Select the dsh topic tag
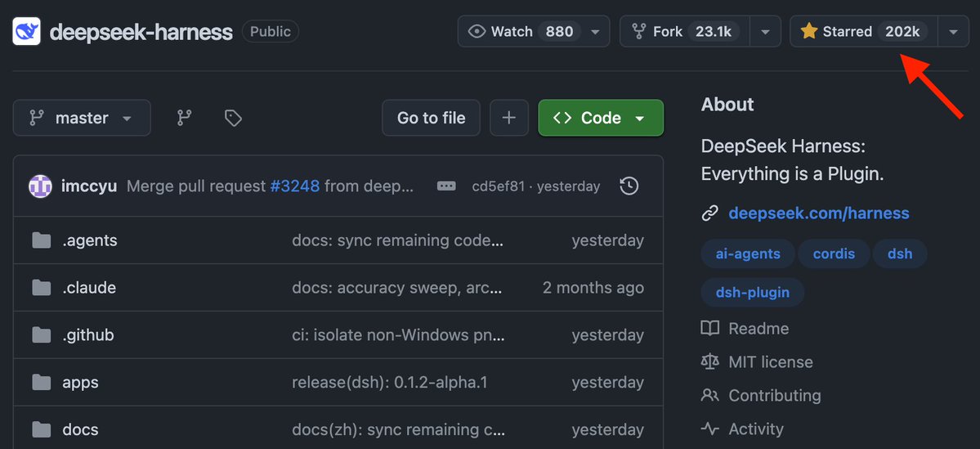This screenshot has width=980, height=449. pos(900,254)
